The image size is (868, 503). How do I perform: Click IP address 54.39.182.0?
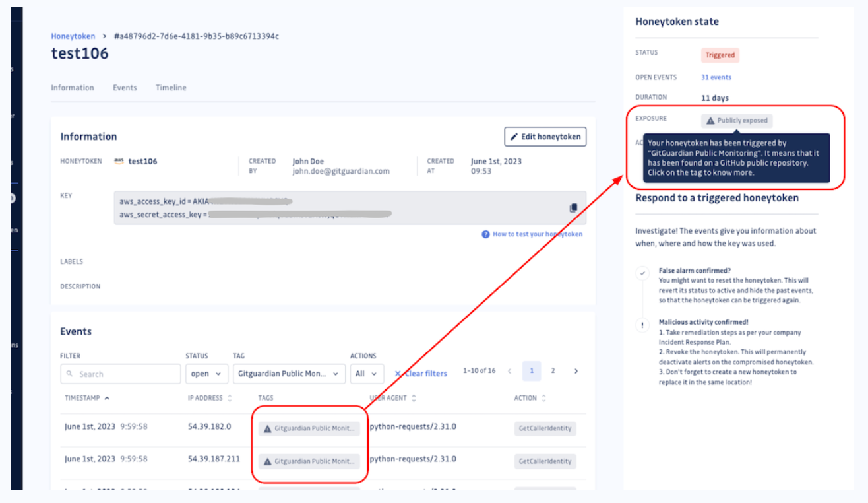209,426
